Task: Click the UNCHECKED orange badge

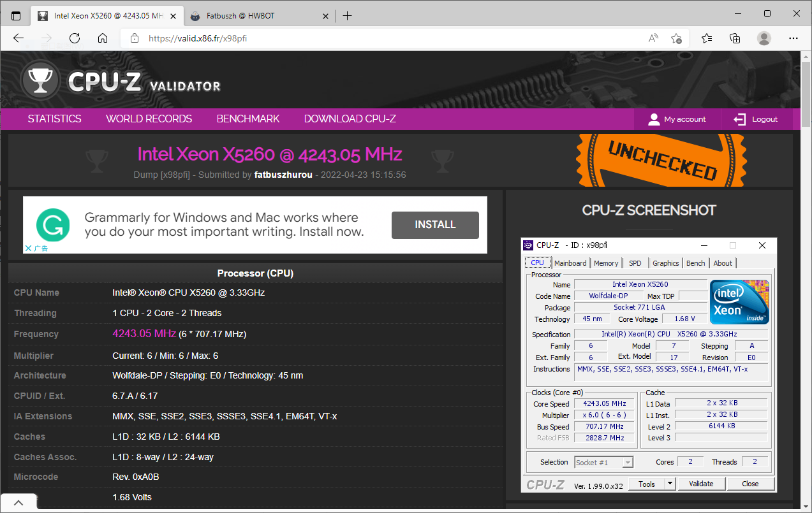Action: [x=661, y=161]
